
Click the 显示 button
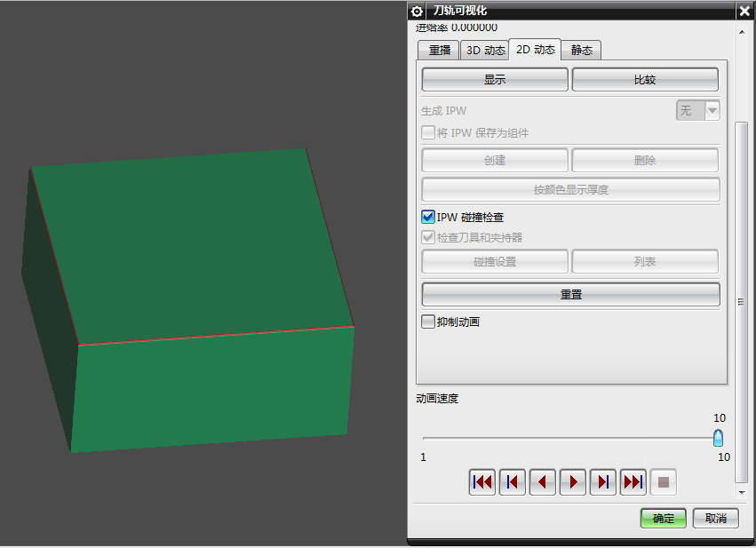(495, 79)
